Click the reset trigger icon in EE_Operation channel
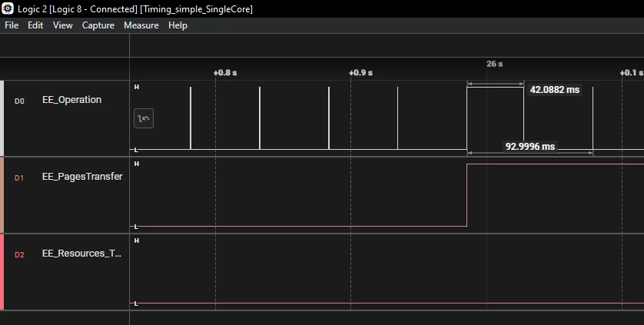The width and height of the screenshot is (644, 325). [x=144, y=118]
